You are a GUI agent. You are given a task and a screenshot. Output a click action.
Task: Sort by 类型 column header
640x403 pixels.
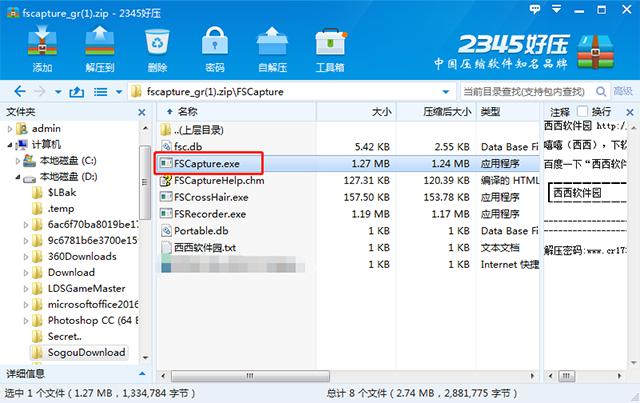pyautogui.click(x=491, y=112)
